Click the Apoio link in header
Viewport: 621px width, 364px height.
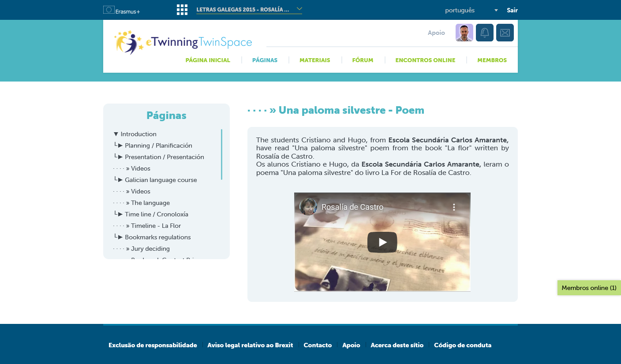point(436,33)
